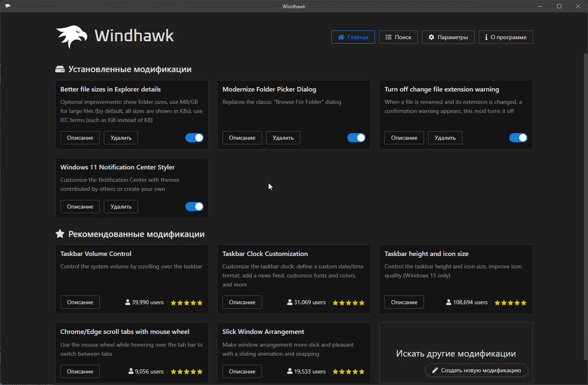Click the users icon next to 19,533 users

pos(290,371)
